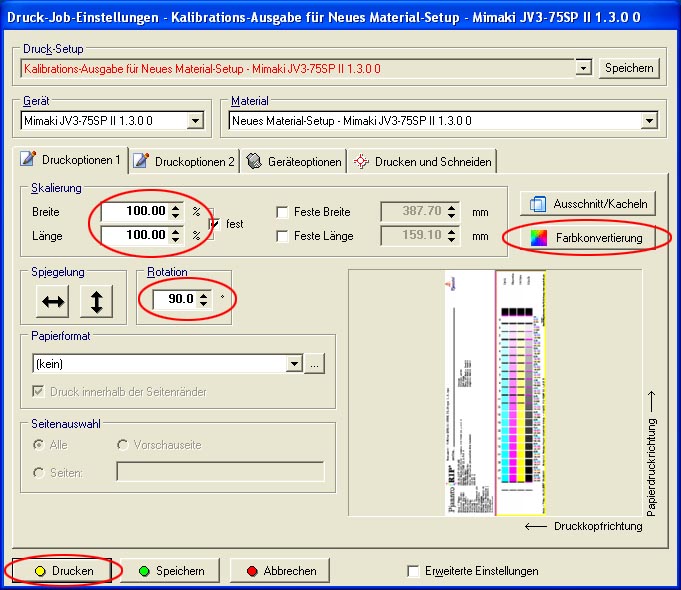Screen dimensions: 681x590
Task: Click the red Abbrechen cancel button
Action: click(279, 571)
